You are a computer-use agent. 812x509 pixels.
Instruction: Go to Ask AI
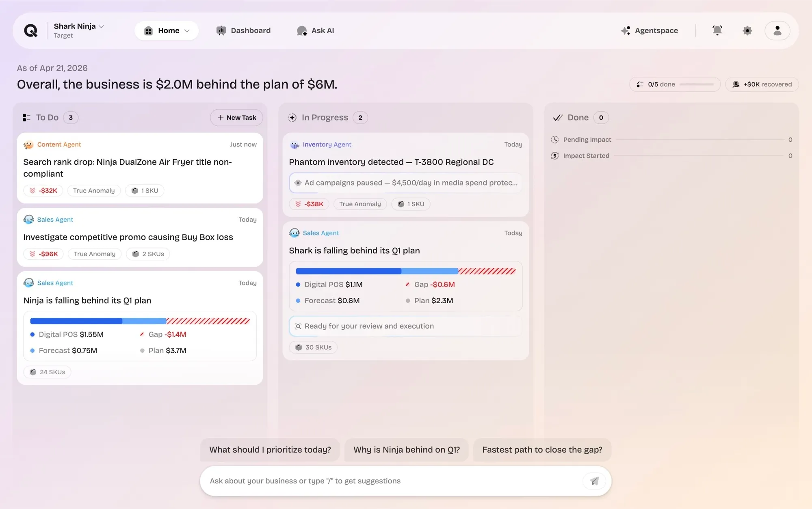(x=315, y=31)
